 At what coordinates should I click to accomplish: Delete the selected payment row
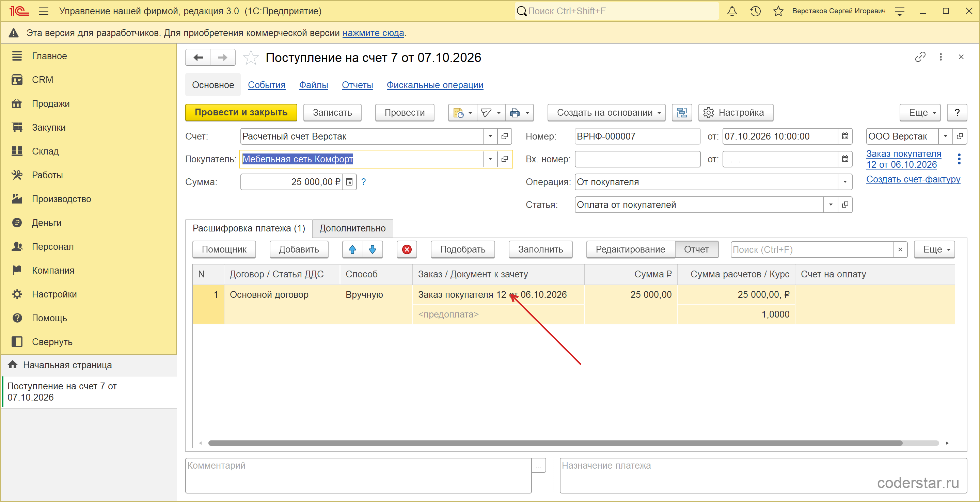click(407, 249)
